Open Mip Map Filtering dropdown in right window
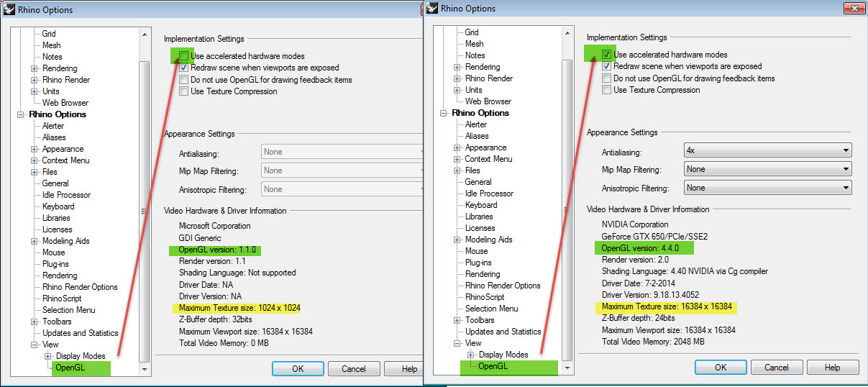868x387 pixels. coord(767,169)
